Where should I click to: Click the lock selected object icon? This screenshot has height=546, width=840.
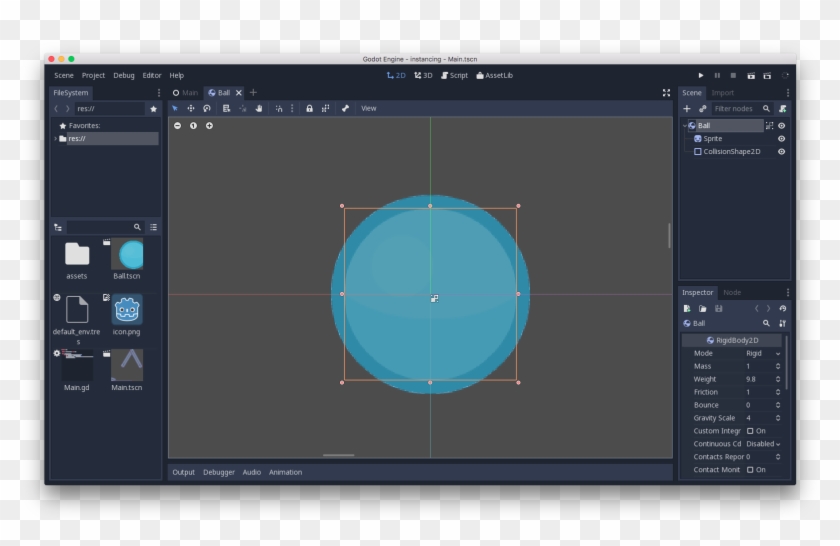click(309, 108)
